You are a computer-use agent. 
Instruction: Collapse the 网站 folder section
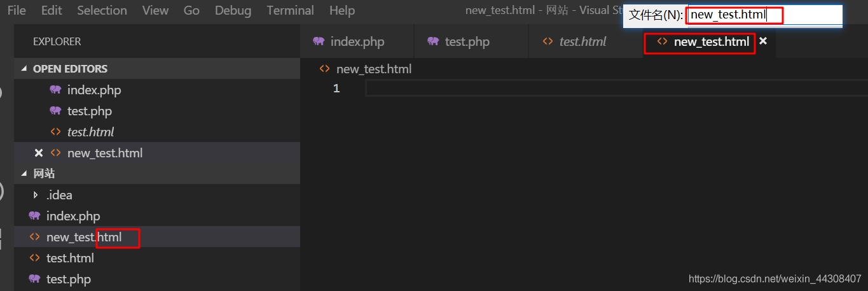(x=25, y=174)
